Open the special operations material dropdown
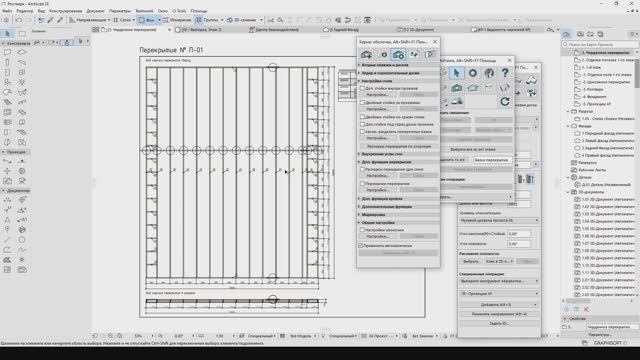 (499, 281)
